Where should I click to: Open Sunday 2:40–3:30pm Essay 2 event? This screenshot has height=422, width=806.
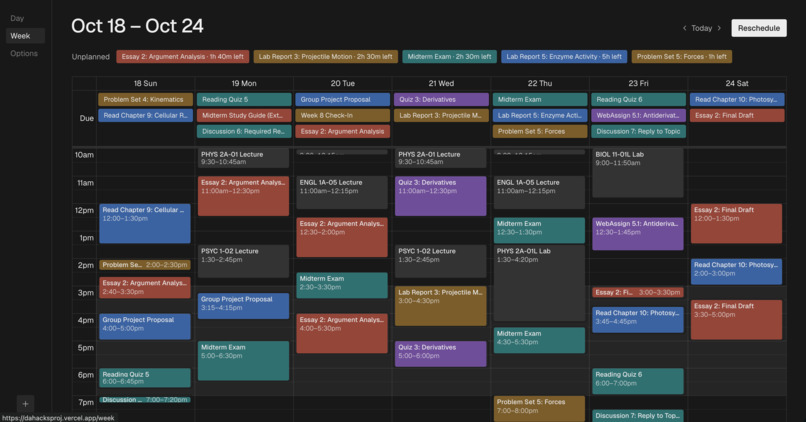(145, 287)
